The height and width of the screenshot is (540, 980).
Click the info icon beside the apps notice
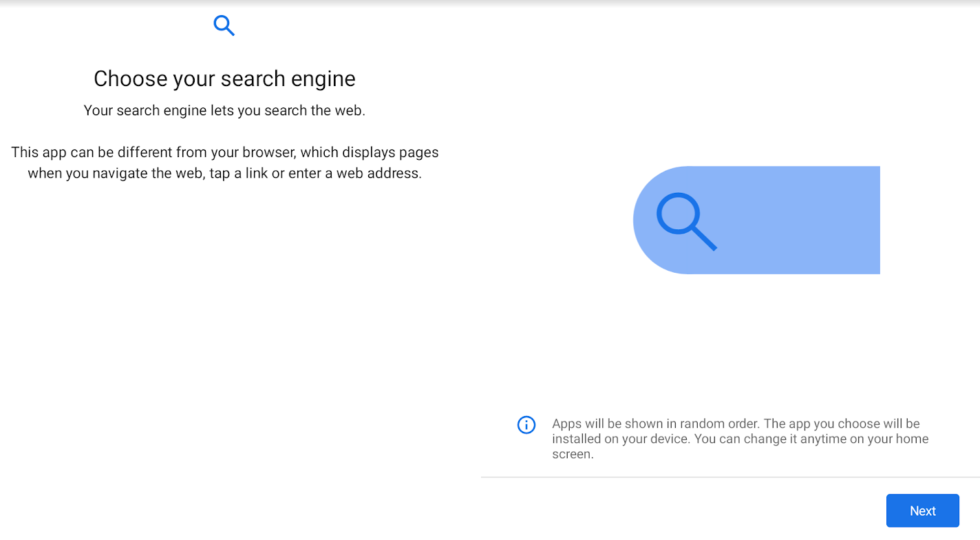[x=526, y=425]
